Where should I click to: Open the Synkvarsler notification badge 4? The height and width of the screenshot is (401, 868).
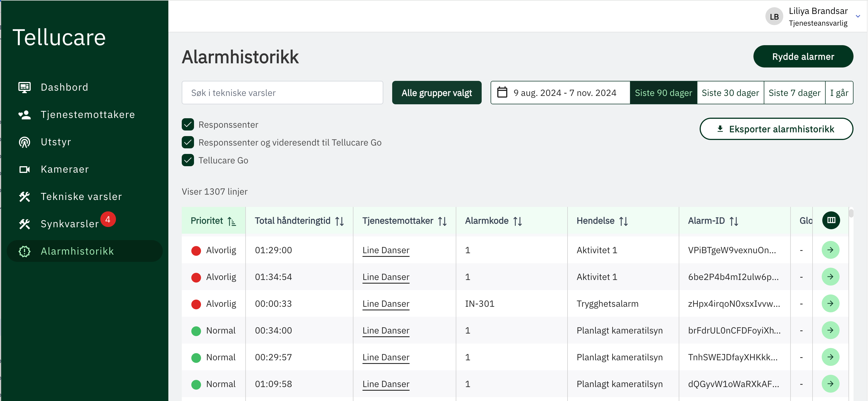(108, 219)
